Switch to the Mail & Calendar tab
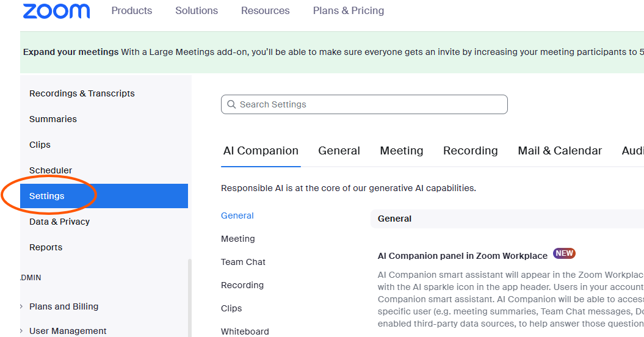 click(x=560, y=151)
